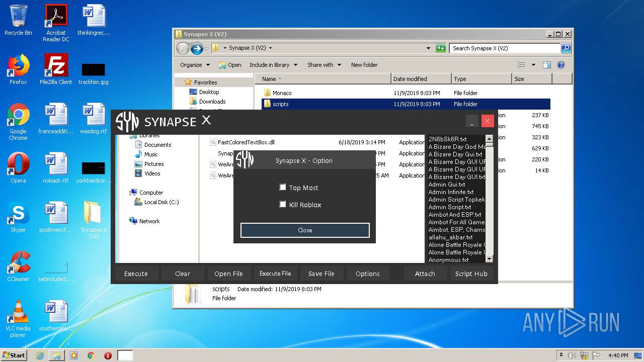
Task: Open franceadditi... desktop document
Action: pos(56,119)
